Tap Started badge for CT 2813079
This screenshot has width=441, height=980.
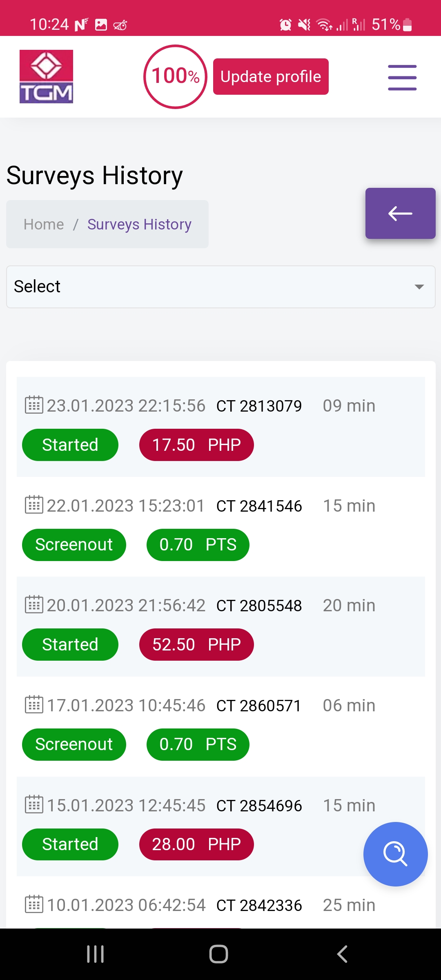pyautogui.click(x=70, y=445)
